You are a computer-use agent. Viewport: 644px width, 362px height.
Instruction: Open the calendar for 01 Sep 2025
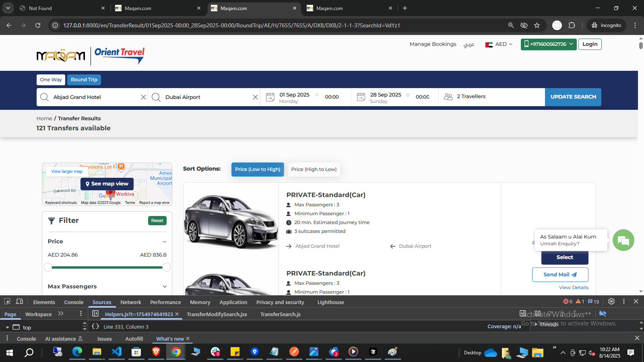click(x=270, y=97)
